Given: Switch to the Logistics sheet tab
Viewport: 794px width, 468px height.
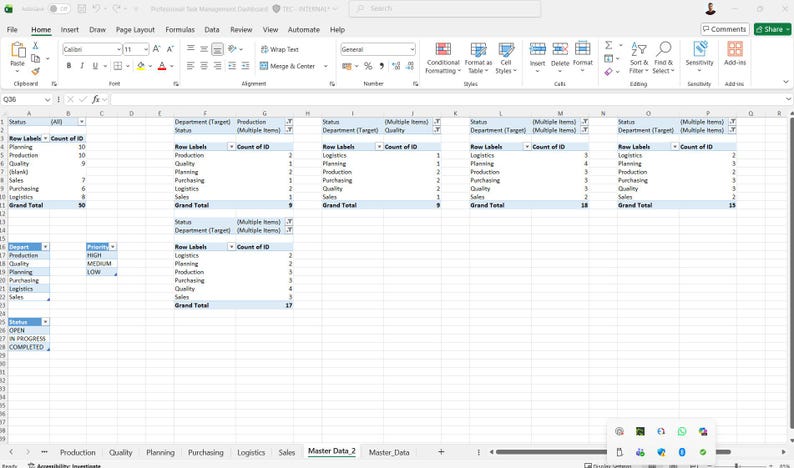Looking at the screenshot, I should 251,452.
